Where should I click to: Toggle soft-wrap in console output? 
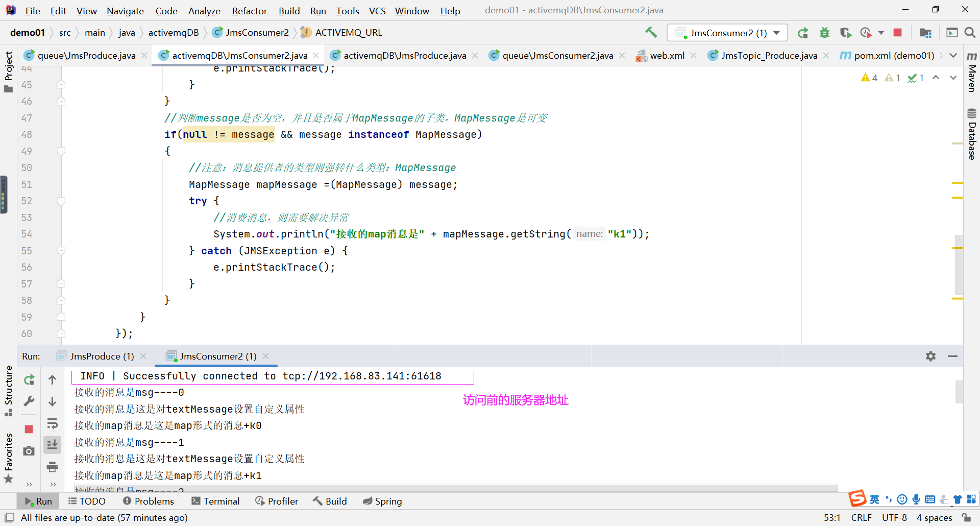point(52,423)
